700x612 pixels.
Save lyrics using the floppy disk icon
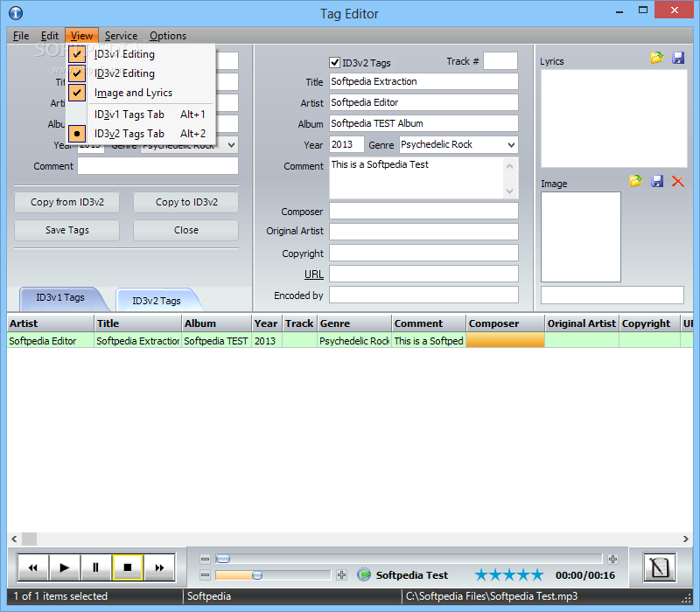pyautogui.click(x=678, y=58)
